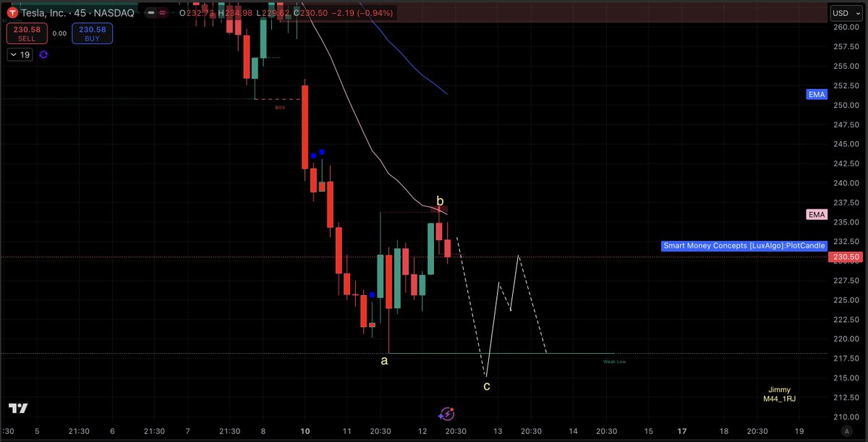Click the bold 17 date on the time axis
868x442 pixels.
(682, 430)
